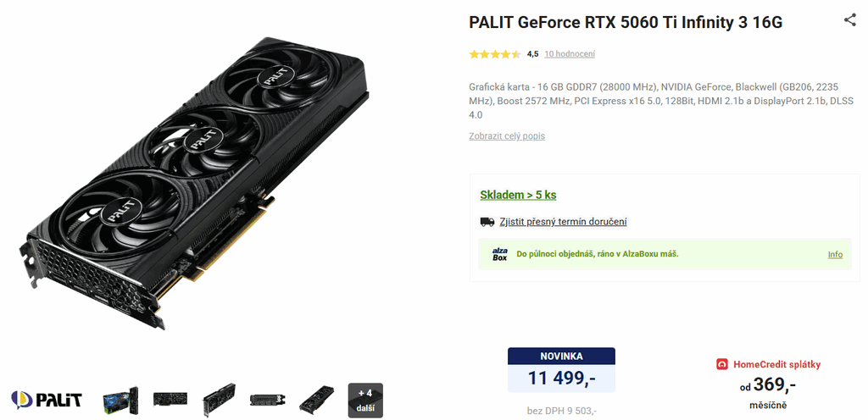
Task: Open Zjistit přesný termín doručení link
Action: 563,222
